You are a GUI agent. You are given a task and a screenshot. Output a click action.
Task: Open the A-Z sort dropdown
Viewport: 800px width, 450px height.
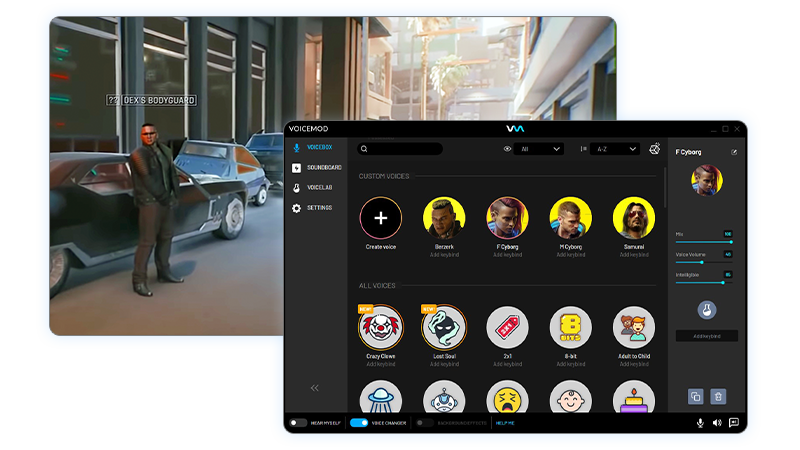point(615,149)
